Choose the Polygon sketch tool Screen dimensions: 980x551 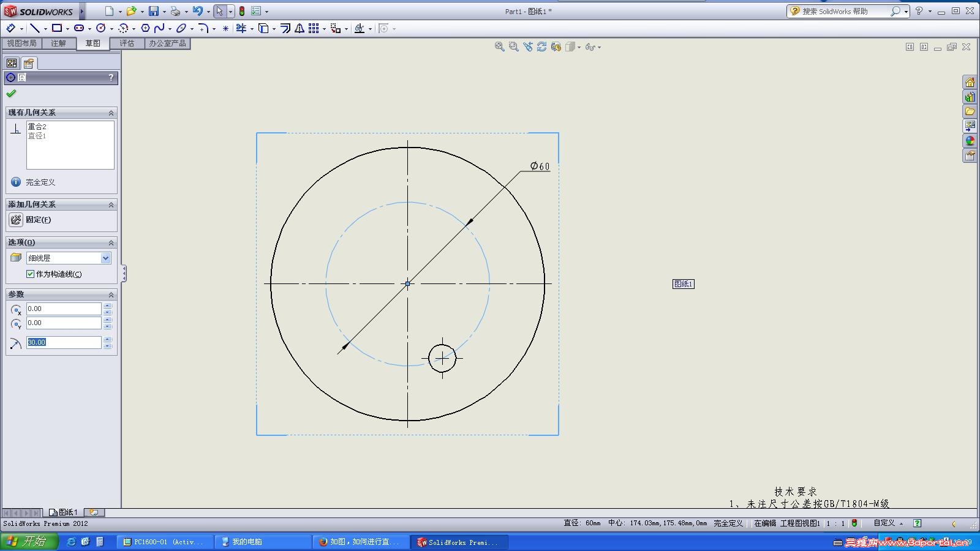(145, 28)
